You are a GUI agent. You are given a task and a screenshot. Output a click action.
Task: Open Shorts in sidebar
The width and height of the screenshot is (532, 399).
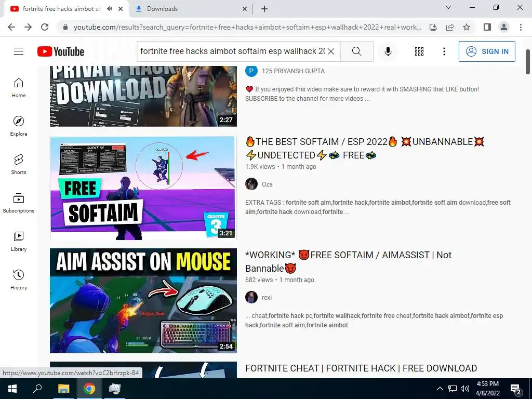point(19,165)
